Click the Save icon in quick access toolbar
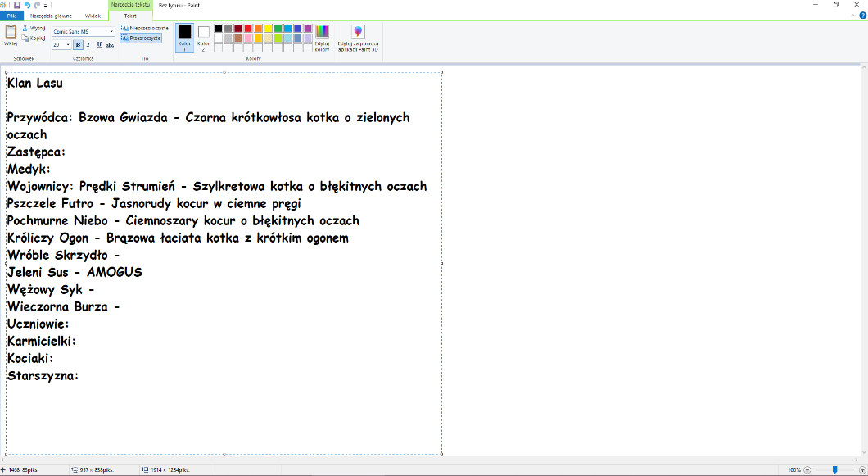 [x=16, y=5]
